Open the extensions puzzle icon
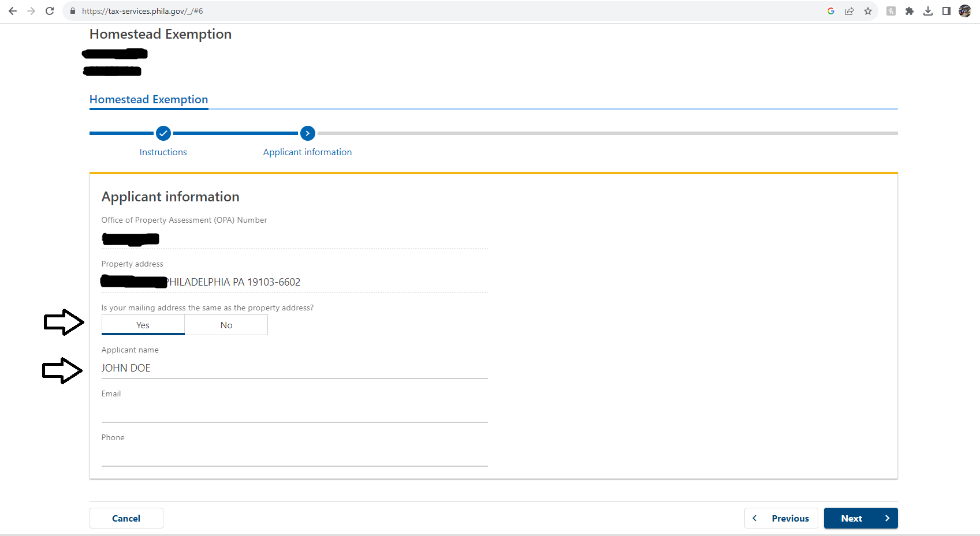 click(910, 11)
